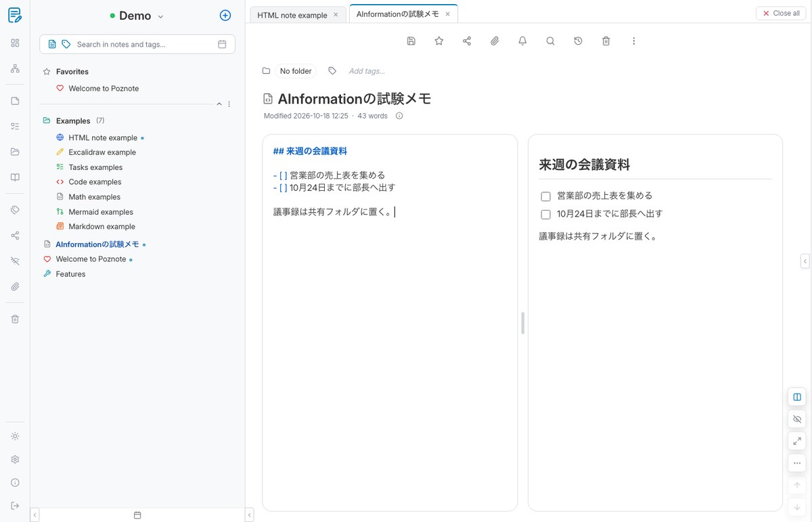Expand note to fullscreen button
This screenshot has height=522, width=812.
(x=797, y=441)
